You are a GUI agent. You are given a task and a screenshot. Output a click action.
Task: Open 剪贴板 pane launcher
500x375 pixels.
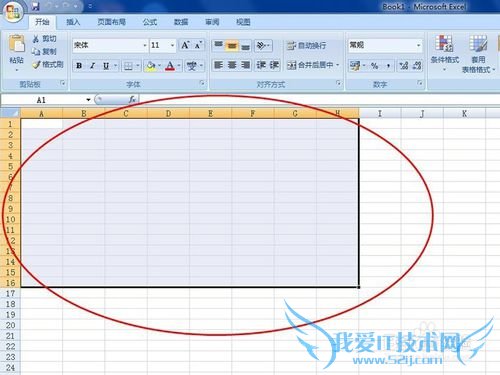[x=63, y=83]
